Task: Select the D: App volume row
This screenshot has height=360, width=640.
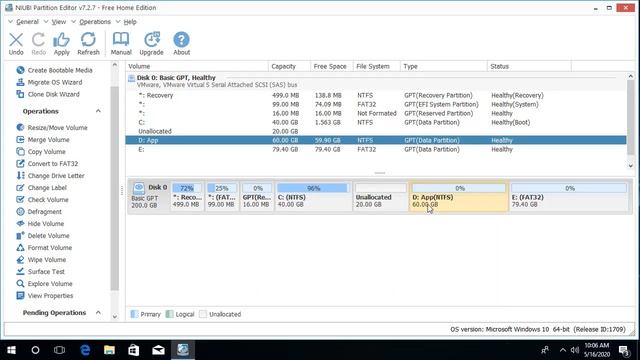Action: pyautogui.click(x=376, y=140)
